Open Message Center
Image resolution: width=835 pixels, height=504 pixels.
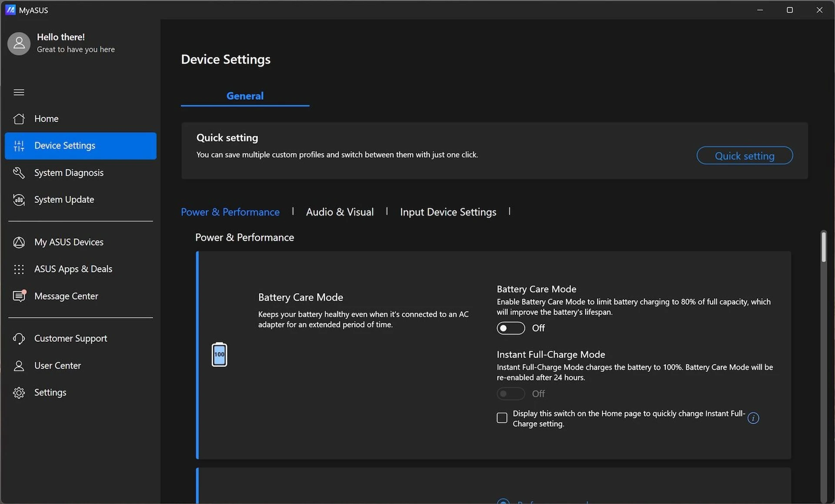(x=80, y=296)
